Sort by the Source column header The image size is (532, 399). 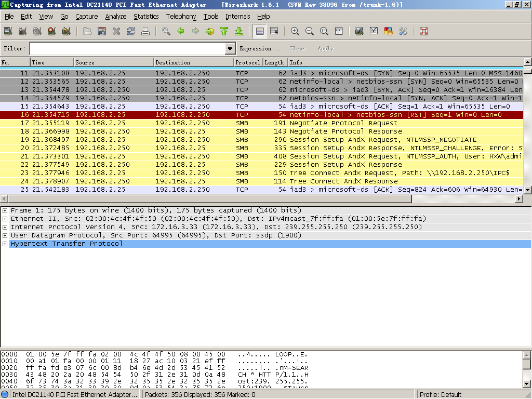coord(114,62)
